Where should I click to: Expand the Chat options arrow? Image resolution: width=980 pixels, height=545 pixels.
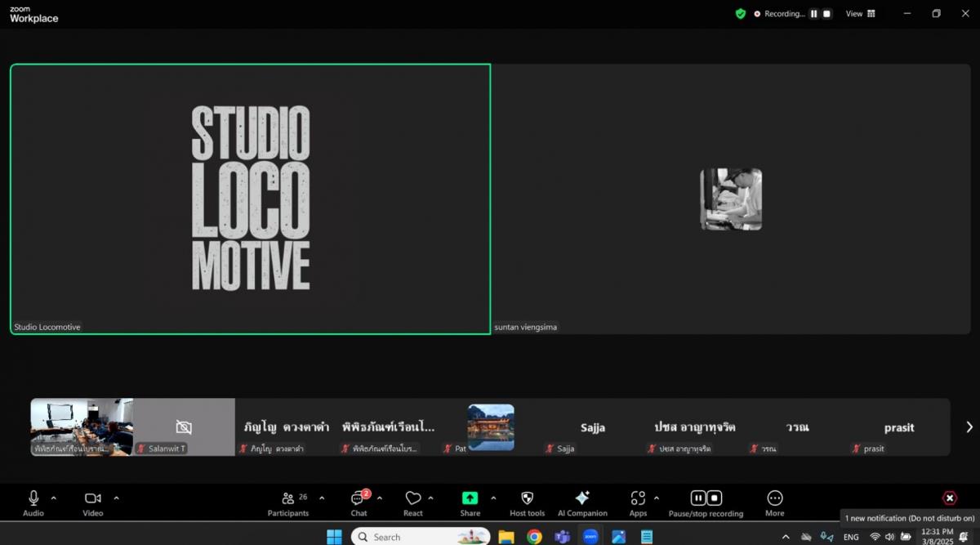coord(379,498)
